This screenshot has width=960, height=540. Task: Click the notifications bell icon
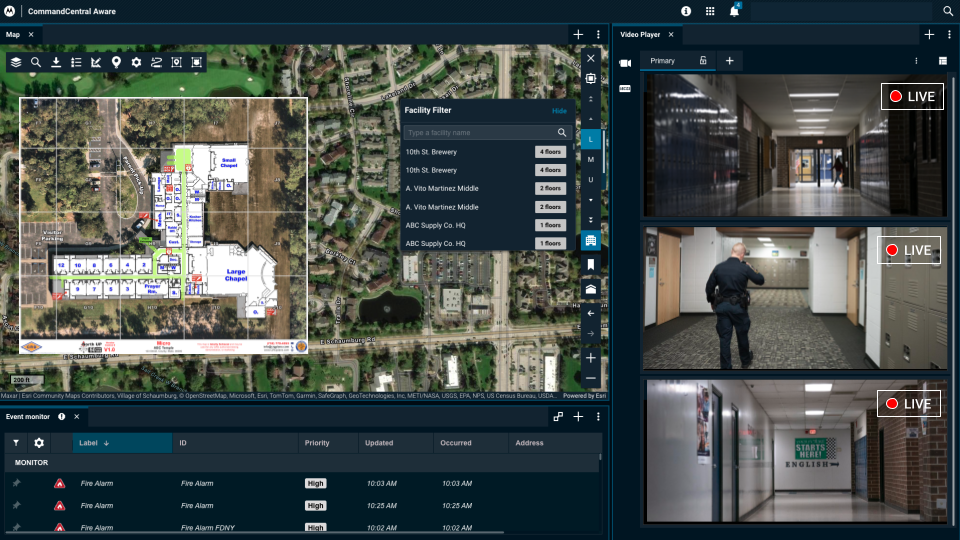point(735,11)
